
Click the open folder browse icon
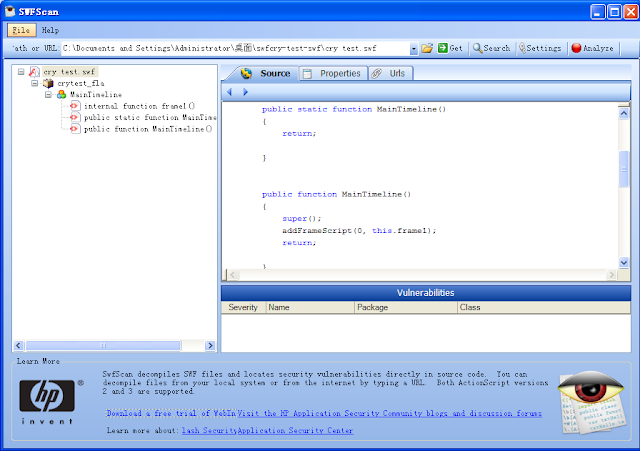coord(427,48)
